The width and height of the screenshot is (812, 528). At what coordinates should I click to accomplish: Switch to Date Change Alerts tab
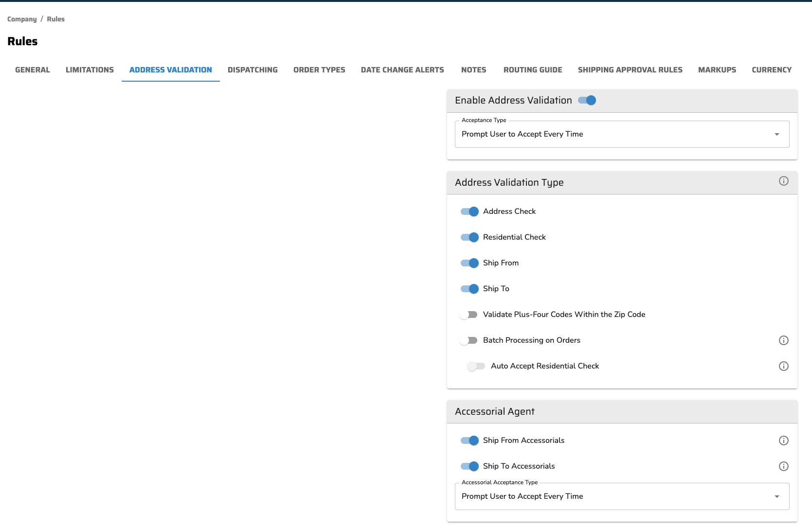tap(402, 70)
